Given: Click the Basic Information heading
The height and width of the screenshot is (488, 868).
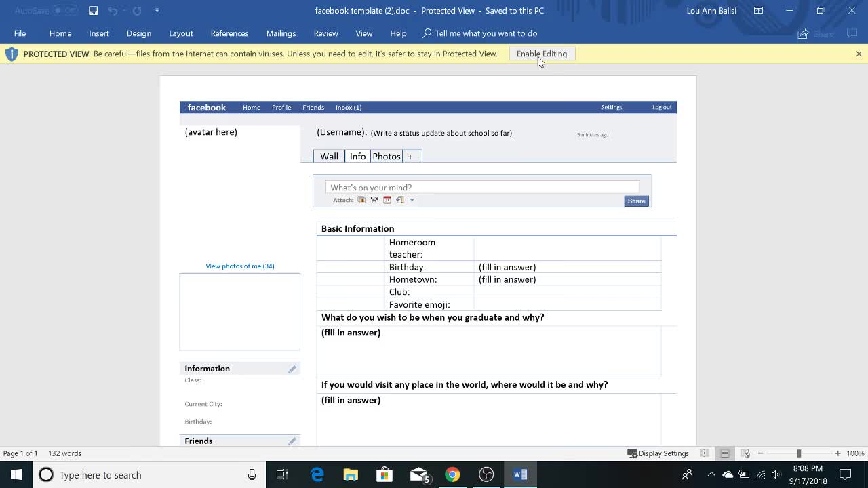Looking at the screenshot, I should tap(357, 229).
